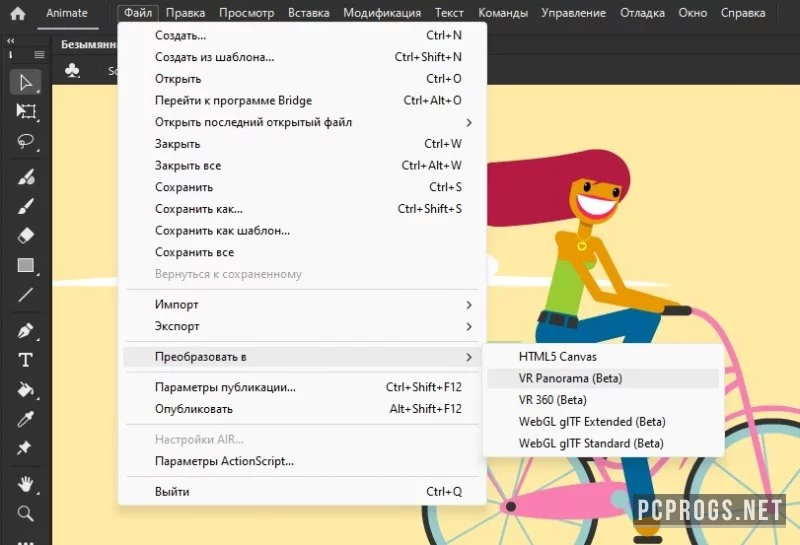Screen dimensions: 800x545
Task: Expand the Экспорт submenu
Action: point(302,326)
